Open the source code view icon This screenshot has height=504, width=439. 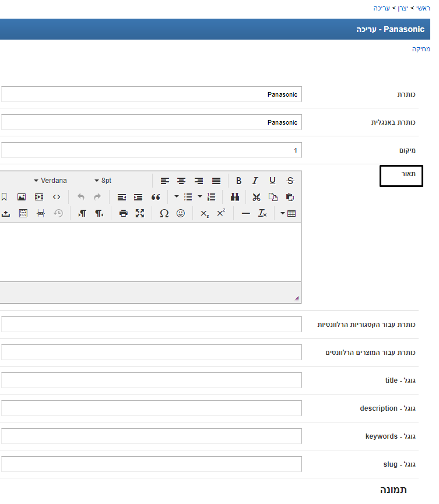(57, 197)
